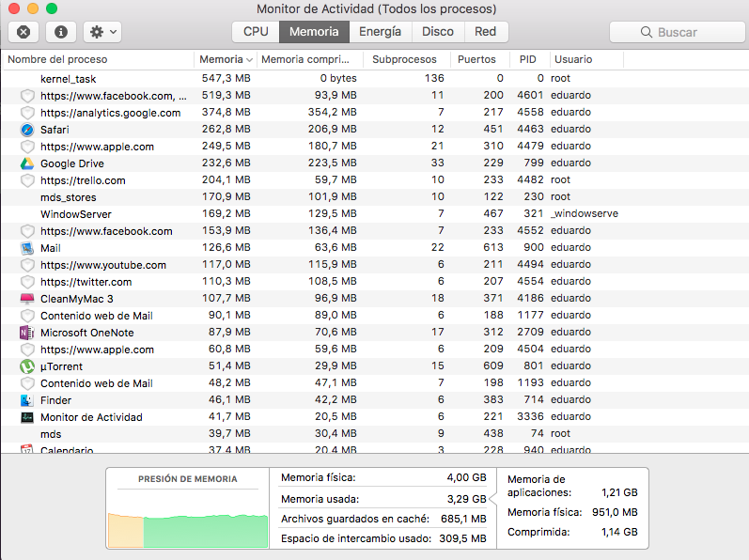The image size is (749, 560).
Task: Open the Disco tab
Action: (x=438, y=32)
